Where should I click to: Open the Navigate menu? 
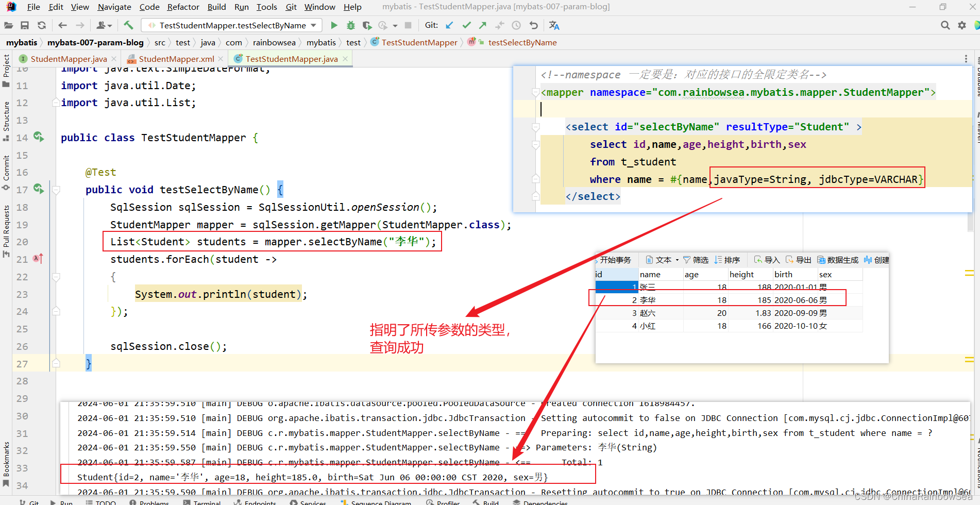click(x=114, y=7)
